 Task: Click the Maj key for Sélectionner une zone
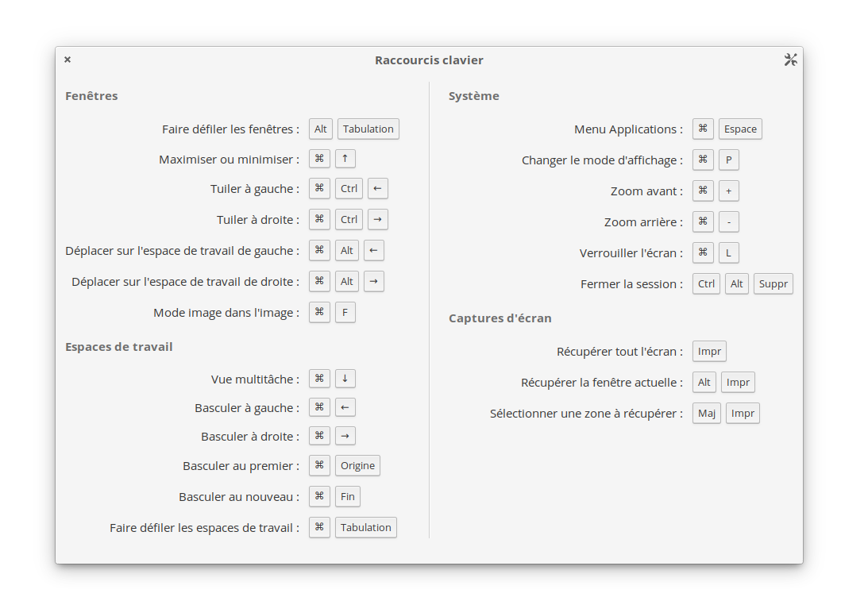[x=706, y=414]
